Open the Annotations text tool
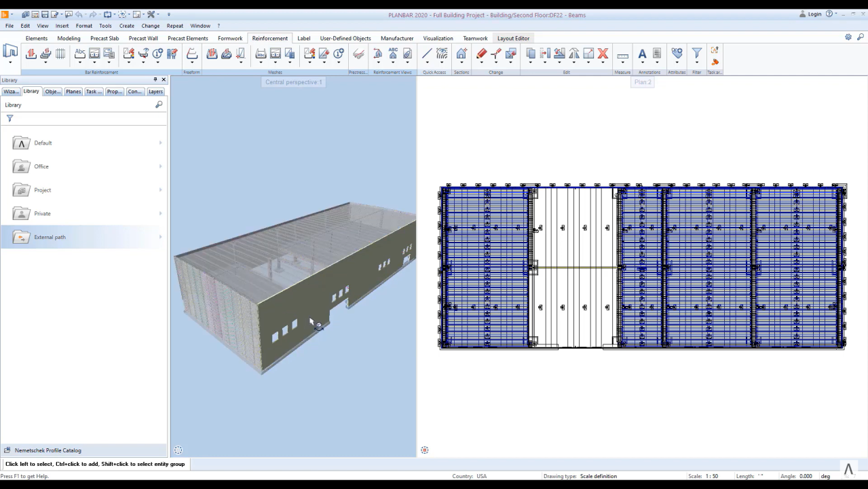868x489 pixels. tap(641, 54)
